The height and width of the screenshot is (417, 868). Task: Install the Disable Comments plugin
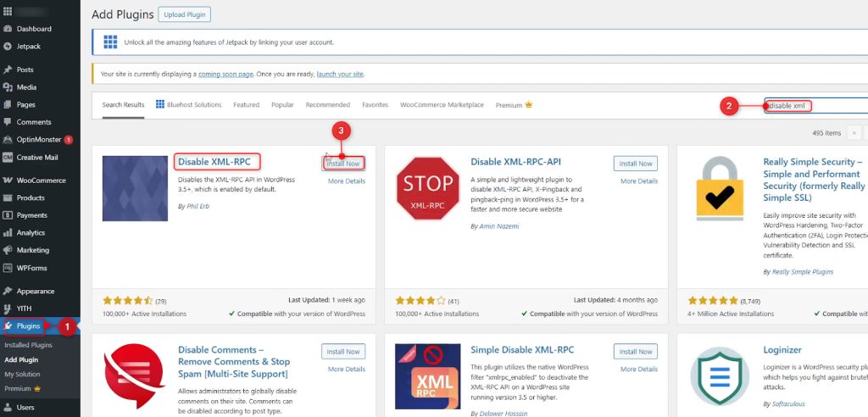point(343,352)
